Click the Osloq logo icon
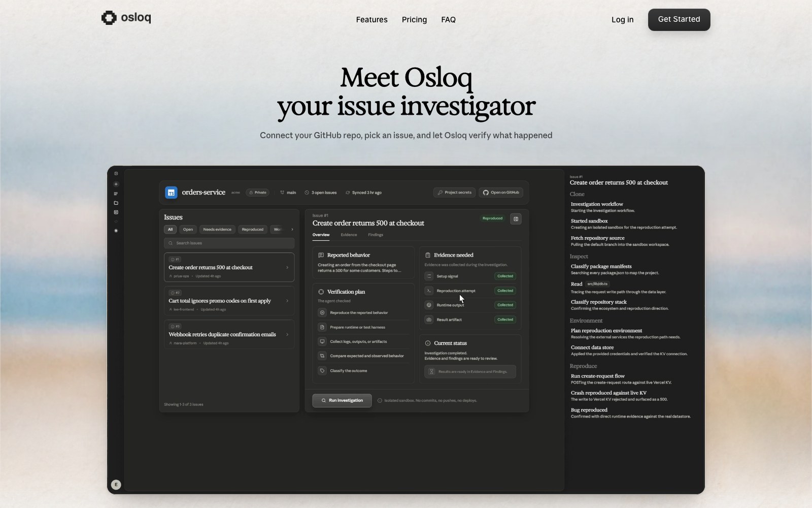812x508 pixels. [109, 18]
